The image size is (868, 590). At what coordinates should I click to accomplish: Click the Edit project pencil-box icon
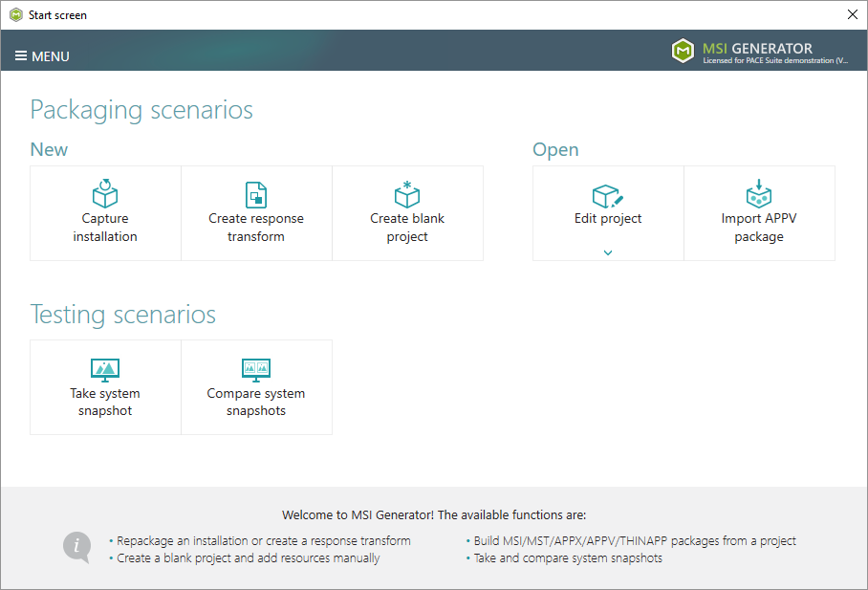(608, 196)
